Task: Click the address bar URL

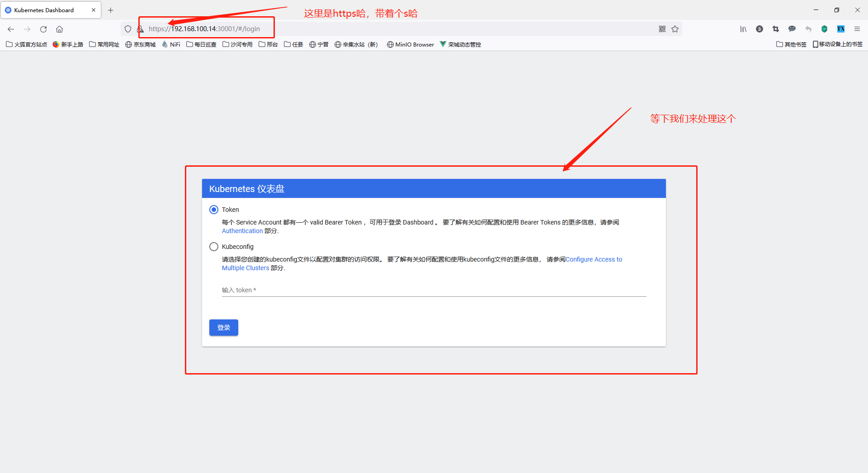Action: click(x=204, y=29)
